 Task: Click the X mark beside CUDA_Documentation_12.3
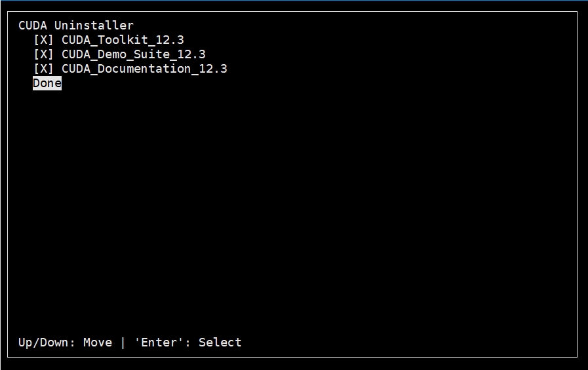pyautogui.click(x=43, y=69)
